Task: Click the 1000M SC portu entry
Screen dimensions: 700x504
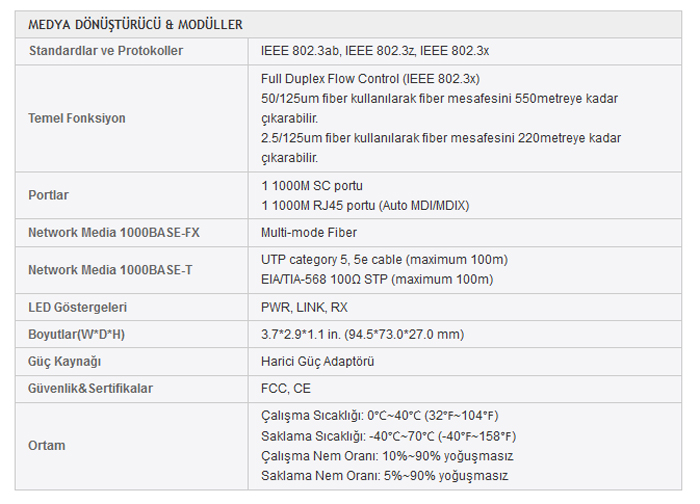Action: coord(312,186)
